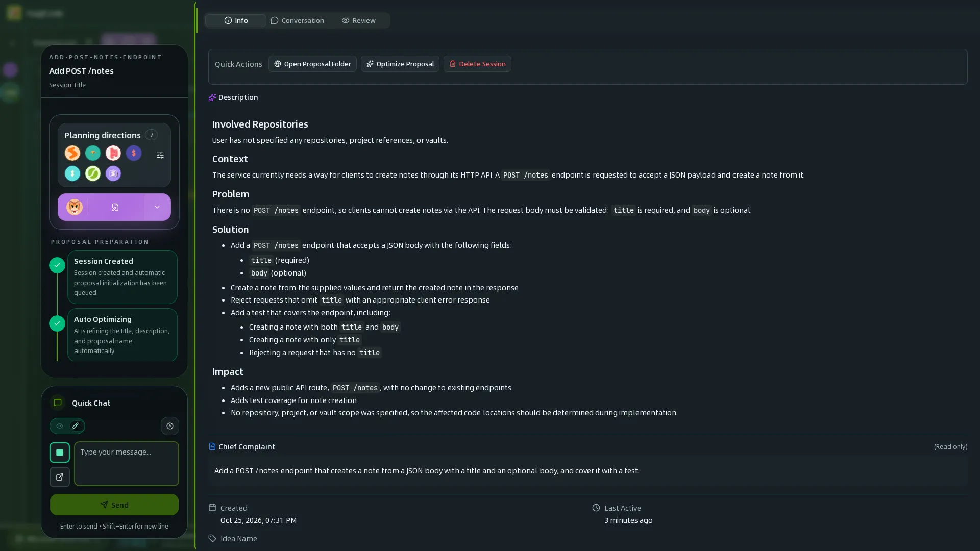Click the edit document icon on purple bar
The image size is (980, 551).
click(115, 207)
